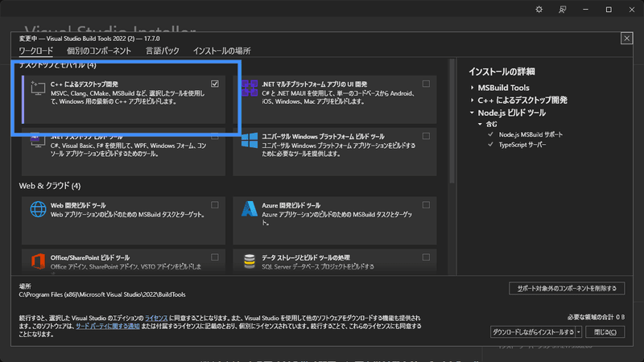The image size is (644, 362).
Task: Click the Office/SharePoint build tools icon
Action: tap(38, 261)
